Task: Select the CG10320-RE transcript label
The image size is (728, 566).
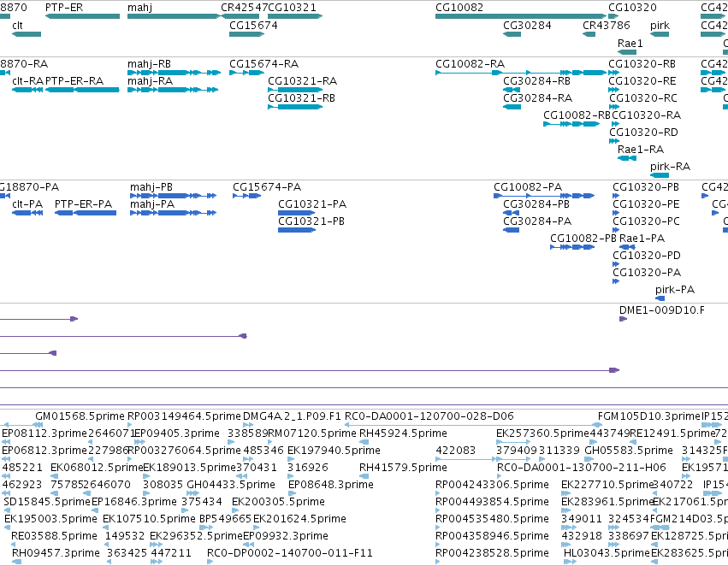Action: [642, 80]
